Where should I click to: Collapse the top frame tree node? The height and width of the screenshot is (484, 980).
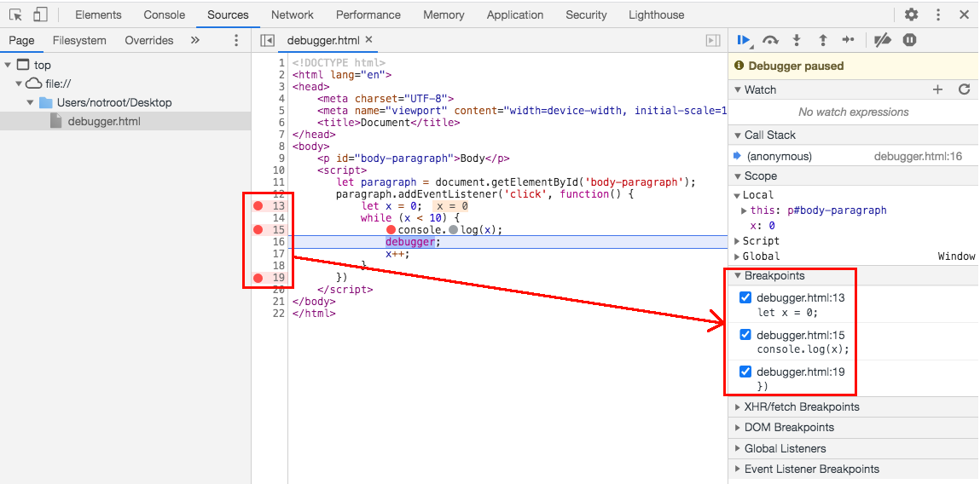pos(8,65)
